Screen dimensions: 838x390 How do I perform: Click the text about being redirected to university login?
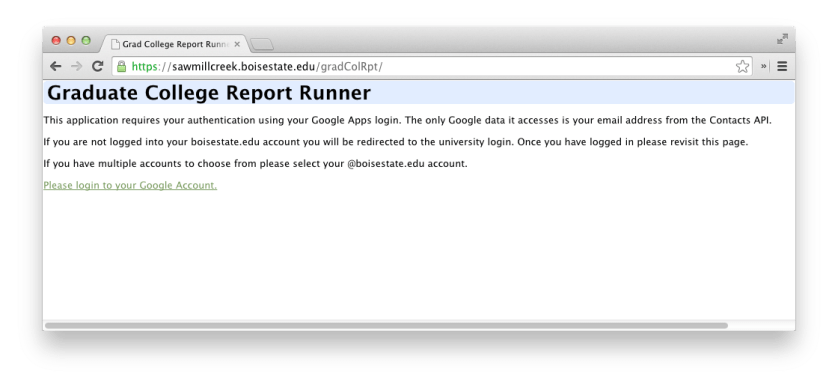pyautogui.click(x=396, y=142)
